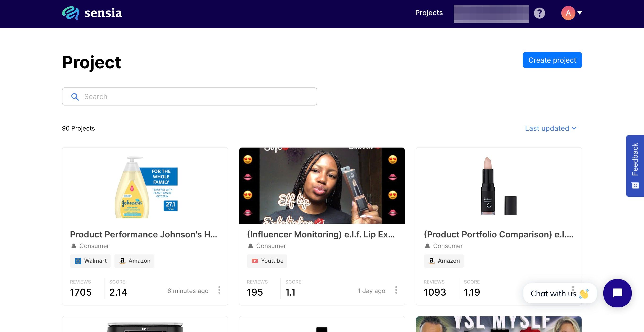Open Influencer Monitoring e.l.f. project title
This screenshot has height=332, width=644.
(x=321, y=235)
